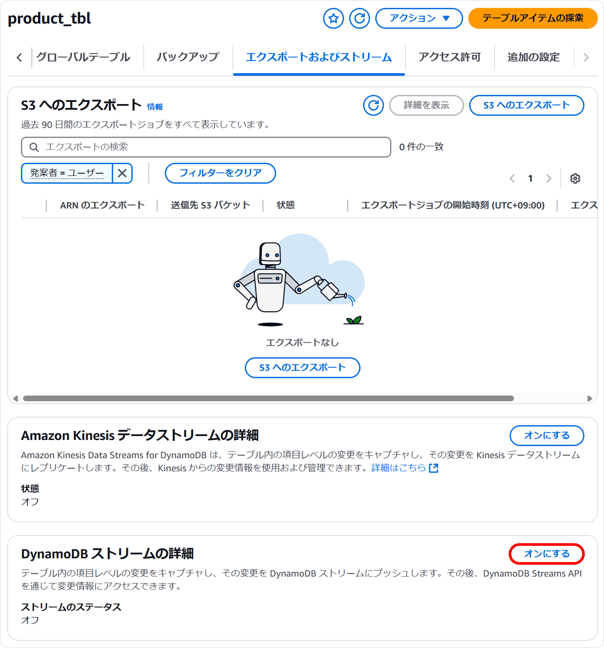The height and width of the screenshot is (648, 604).
Task: Remove the 発案者 filter with X
Action: pyautogui.click(x=122, y=173)
